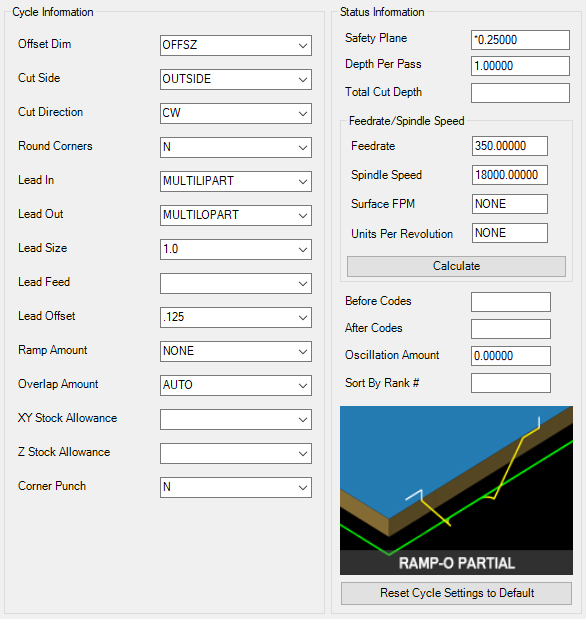Open the Lead Out dropdown showing MULTILOPART
The height and width of the screenshot is (619, 586).
[x=236, y=215]
